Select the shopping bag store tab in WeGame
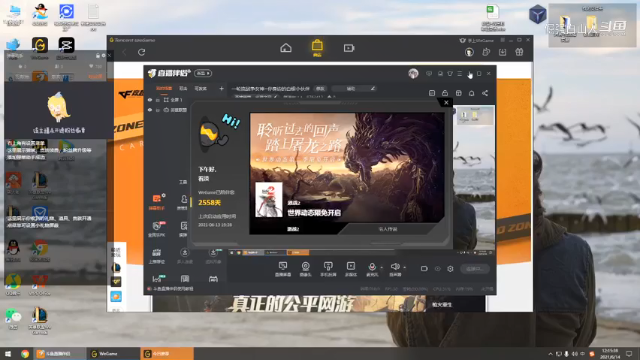The image size is (640, 360). pos(317,47)
